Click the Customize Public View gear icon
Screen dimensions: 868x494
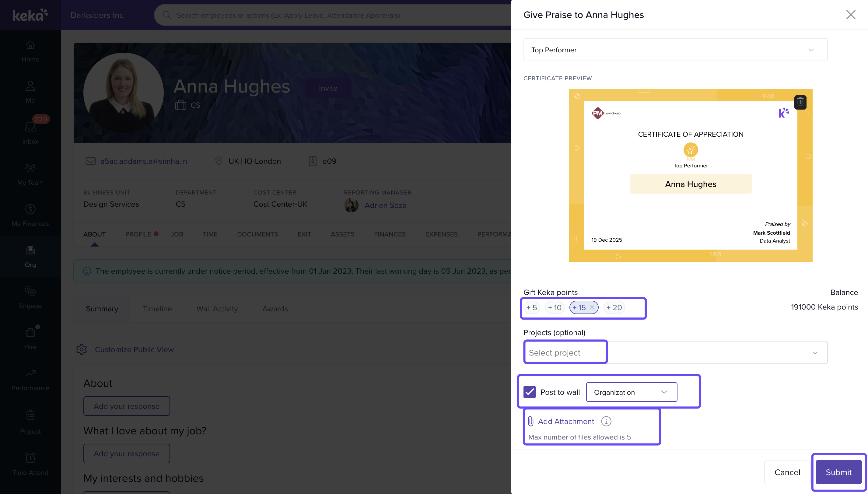click(x=81, y=349)
